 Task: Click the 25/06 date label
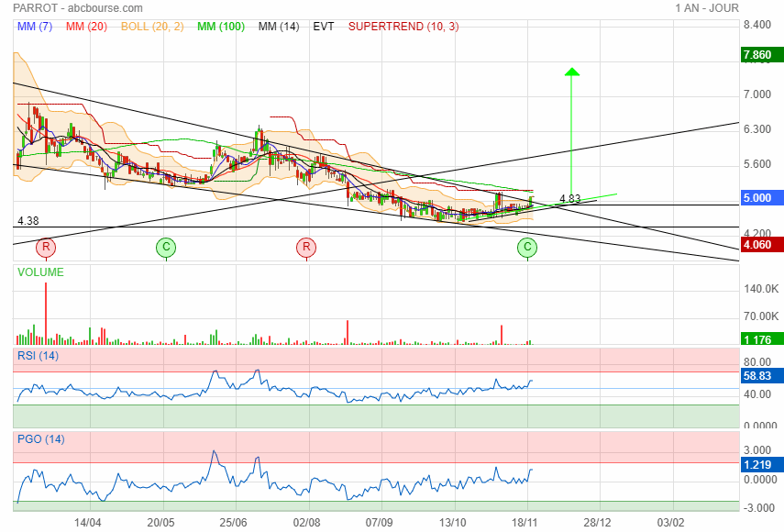click(x=234, y=523)
